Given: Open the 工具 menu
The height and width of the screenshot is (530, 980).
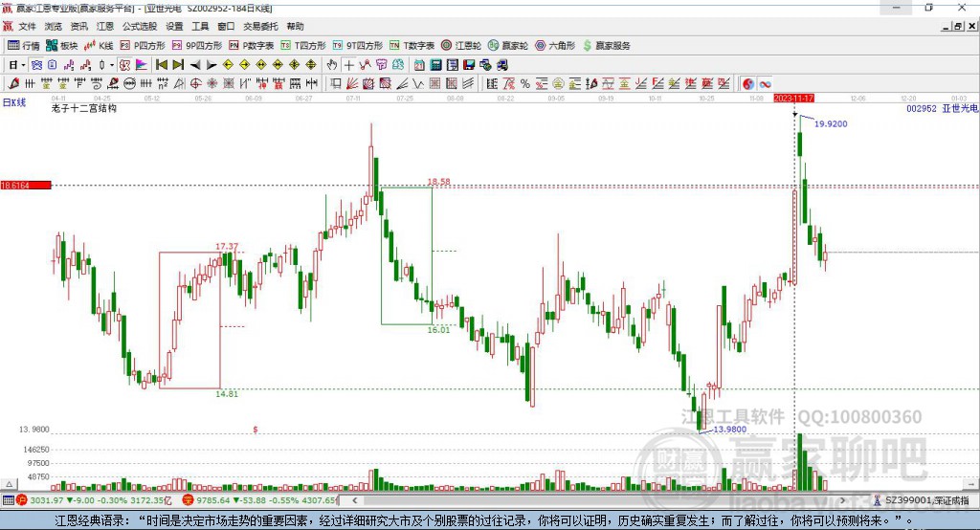Looking at the screenshot, I should point(200,26).
